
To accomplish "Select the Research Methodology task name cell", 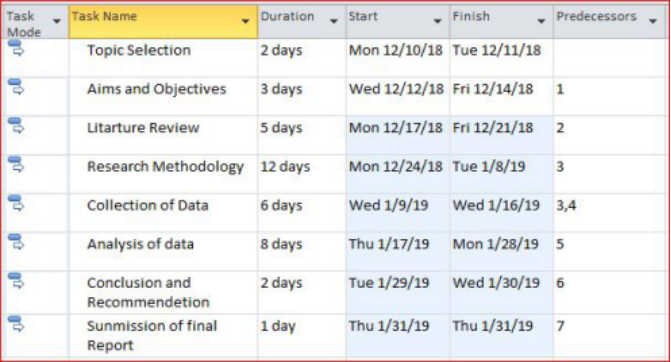I will pyautogui.click(x=163, y=174).
